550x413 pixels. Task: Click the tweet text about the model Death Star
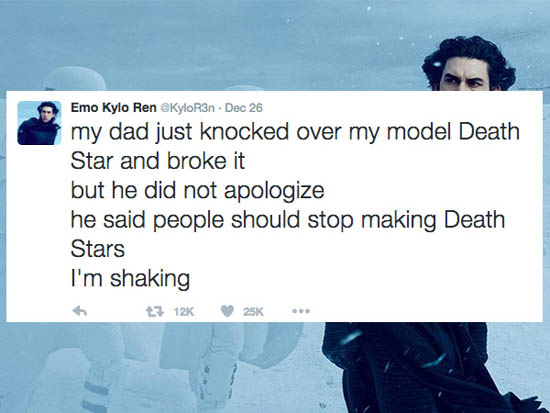(295, 204)
